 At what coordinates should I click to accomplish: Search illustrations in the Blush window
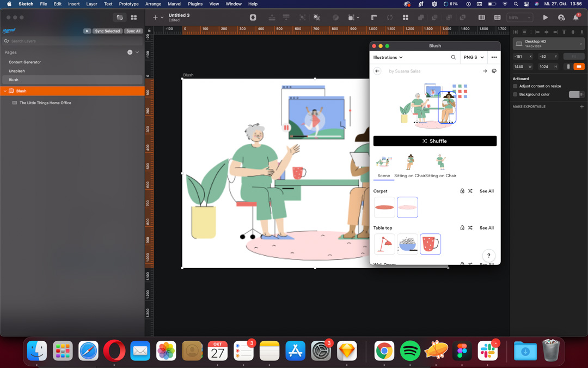453,57
